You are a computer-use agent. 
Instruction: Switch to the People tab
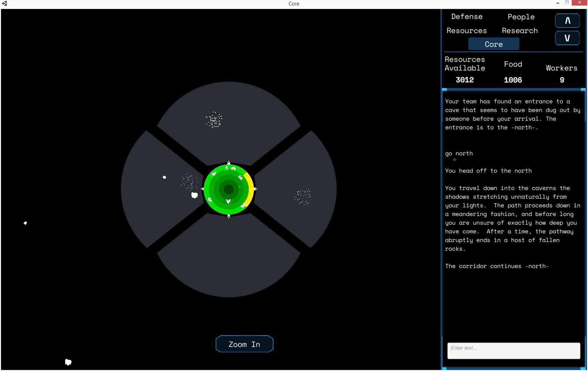521,17
